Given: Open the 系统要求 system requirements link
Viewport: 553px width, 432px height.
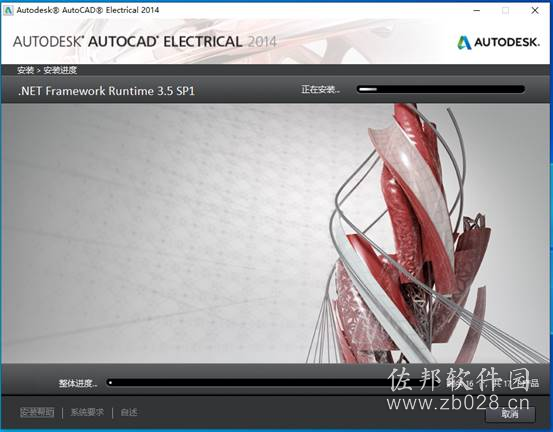Looking at the screenshot, I should 87,412.
